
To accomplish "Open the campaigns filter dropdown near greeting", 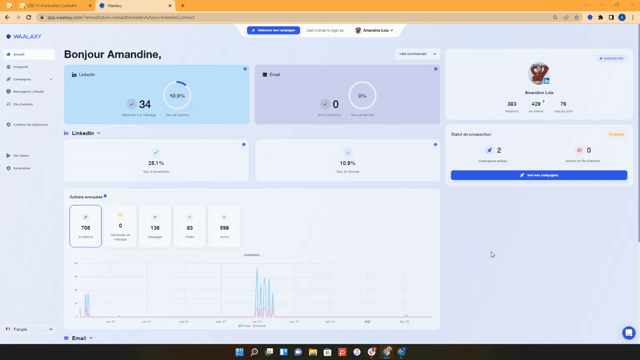I will click(x=417, y=54).
